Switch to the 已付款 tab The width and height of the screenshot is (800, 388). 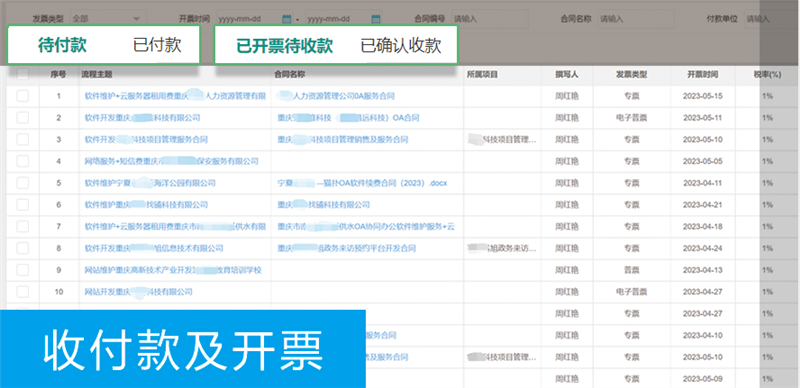coord(157,45)
